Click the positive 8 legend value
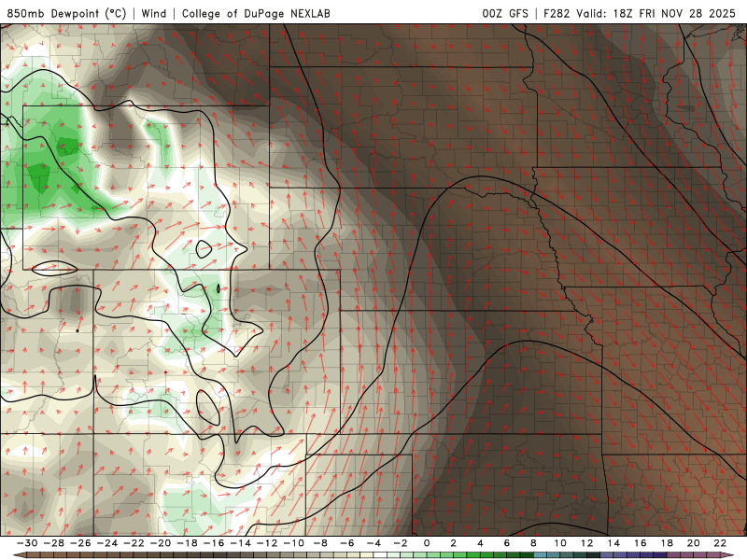The image size is (747, 560). (x=533, y=543)
